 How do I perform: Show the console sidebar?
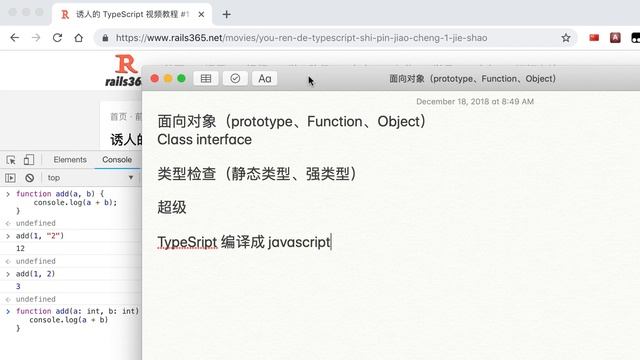[x=10, y=178]
